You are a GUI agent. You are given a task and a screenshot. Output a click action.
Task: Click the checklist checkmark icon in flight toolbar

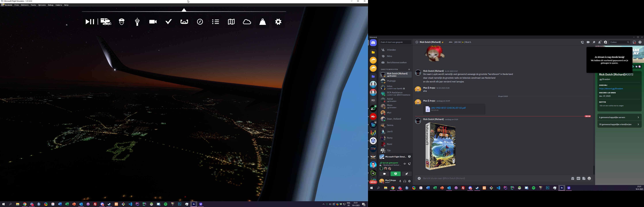click(x=169, y=22)
